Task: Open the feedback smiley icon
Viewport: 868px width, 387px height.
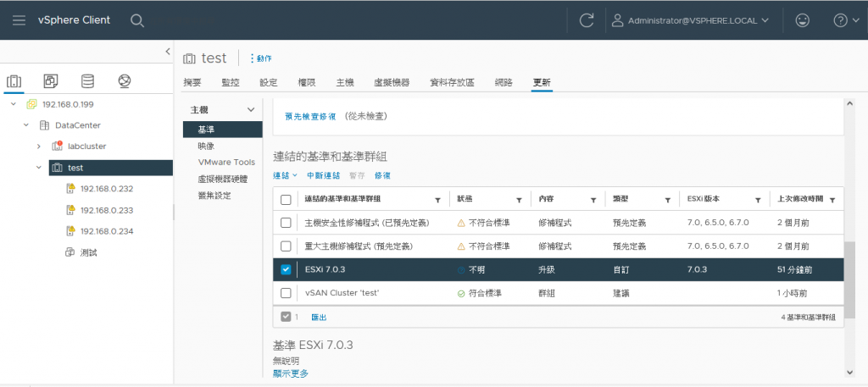Action: click(802, 20)
